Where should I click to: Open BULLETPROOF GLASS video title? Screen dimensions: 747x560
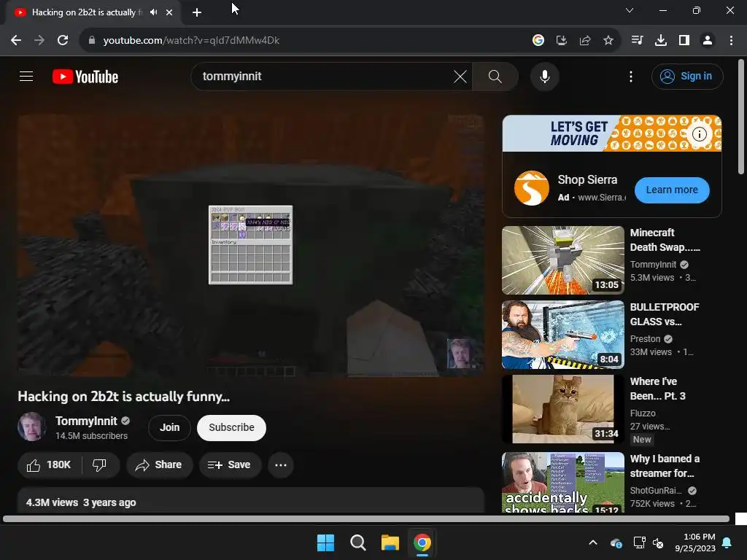(x=665, y=314)
